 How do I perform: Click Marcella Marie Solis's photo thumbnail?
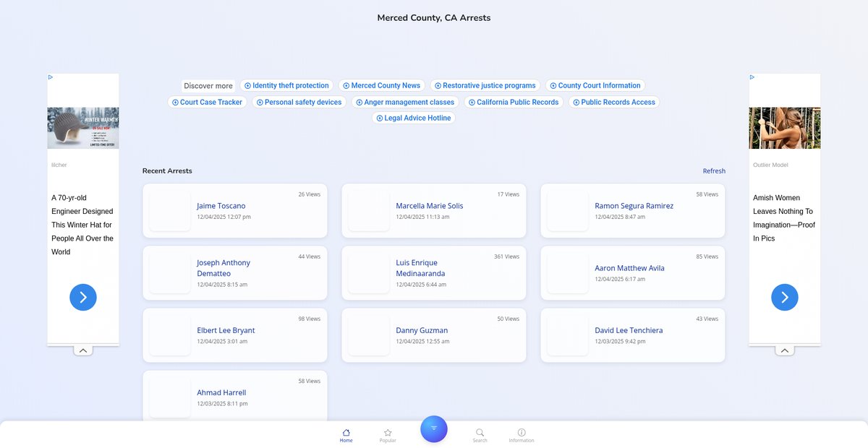point(369,211)
